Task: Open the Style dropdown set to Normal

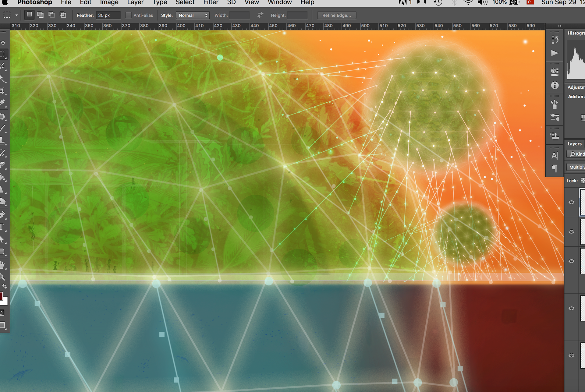Action: [193, 15]
